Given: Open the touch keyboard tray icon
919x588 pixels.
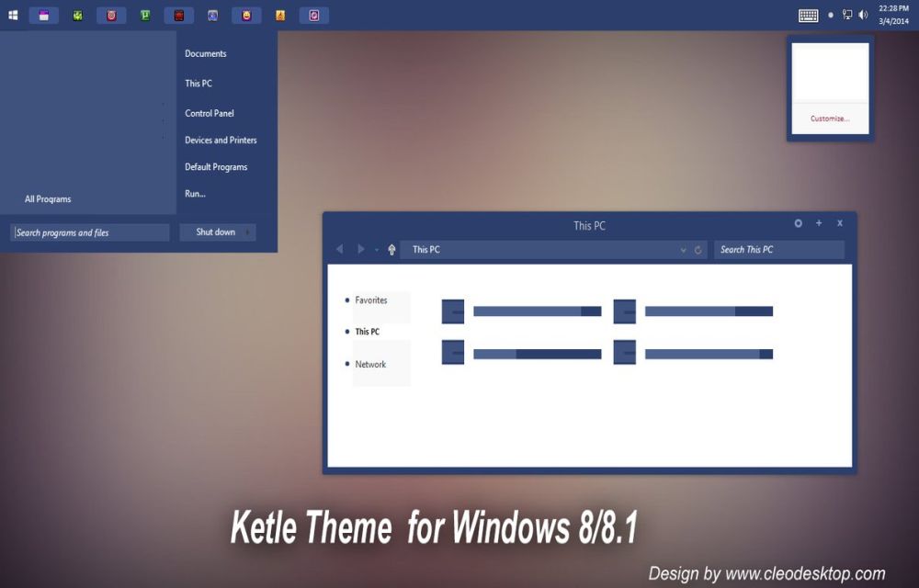Looking at the screenshot, I should pyautogui.click(x=808, y=16).
